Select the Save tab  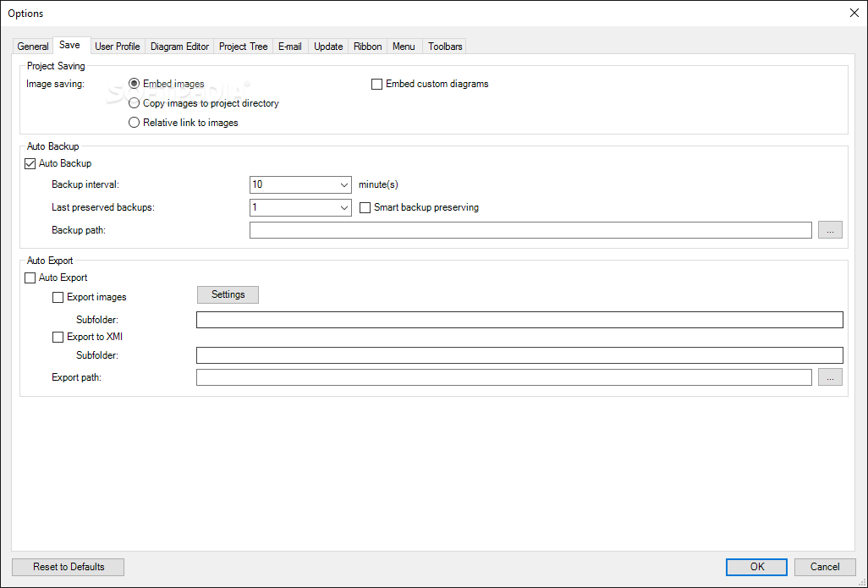tap(69, 46)
